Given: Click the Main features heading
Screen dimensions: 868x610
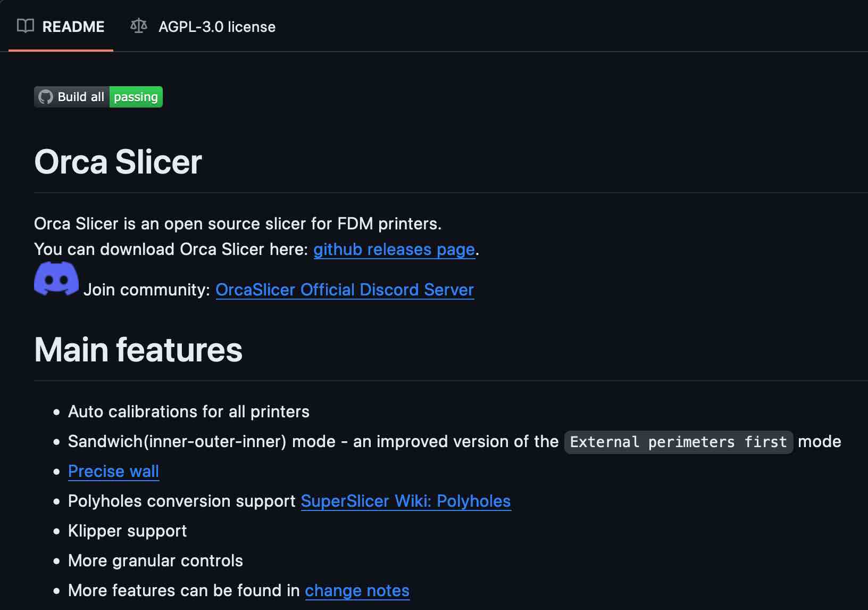Looking at the screenshot, I should coord(138,350).
